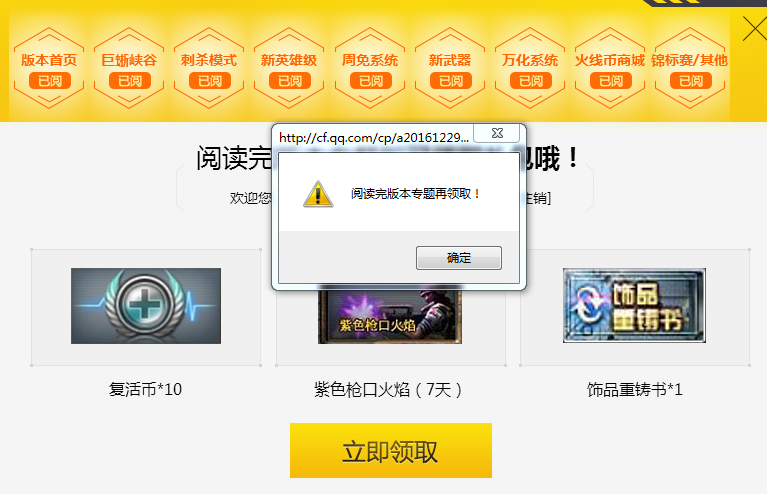Click the 立即领取 claim button
The height and width of the screenshot is (494, 767).
click(x=391, y=450)
